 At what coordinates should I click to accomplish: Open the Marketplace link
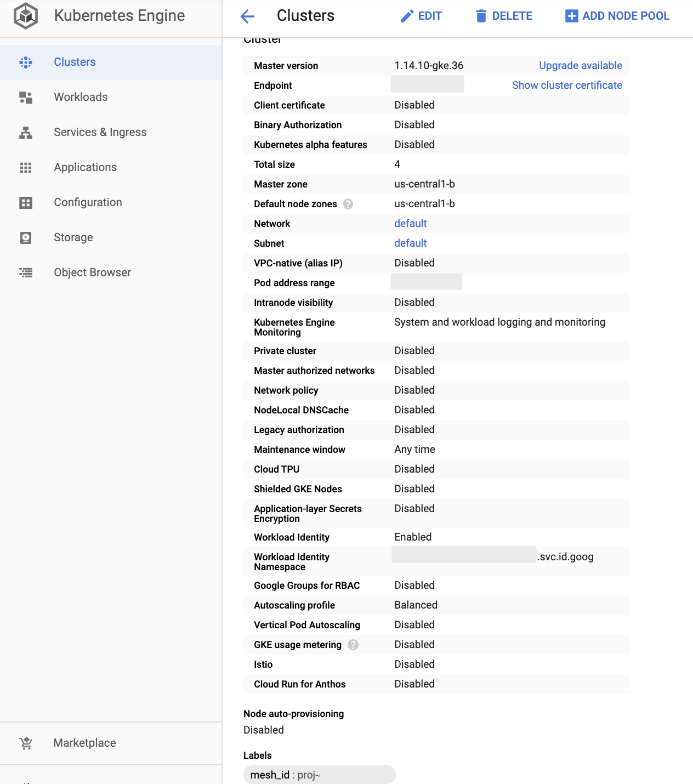(x=111, y=743)
